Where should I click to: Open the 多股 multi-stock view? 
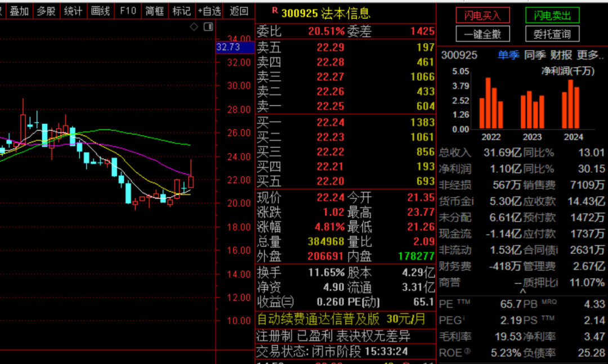[47, 11]
